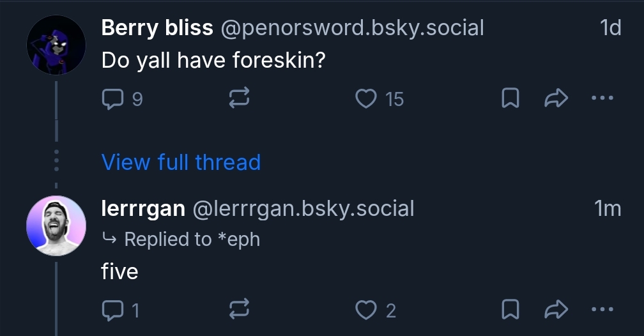
Task: Click the Berry bliss display name
Action: (157, 28)
